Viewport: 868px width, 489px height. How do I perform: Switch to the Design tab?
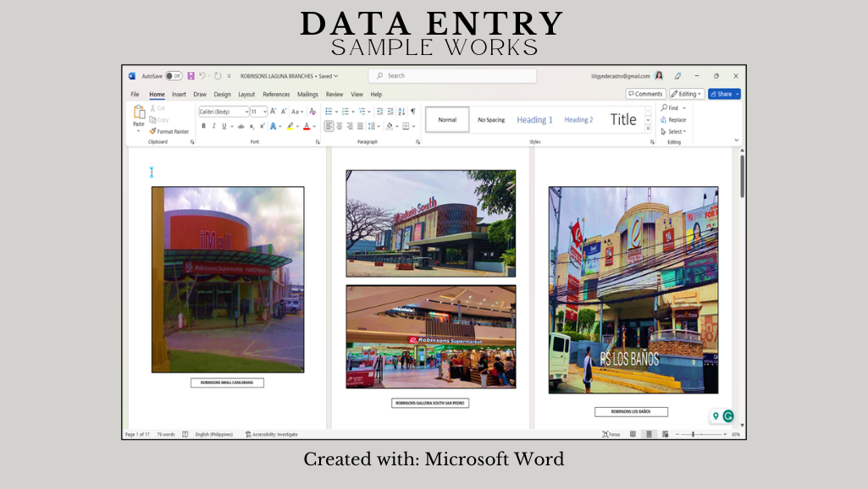[x=222, y=95]
